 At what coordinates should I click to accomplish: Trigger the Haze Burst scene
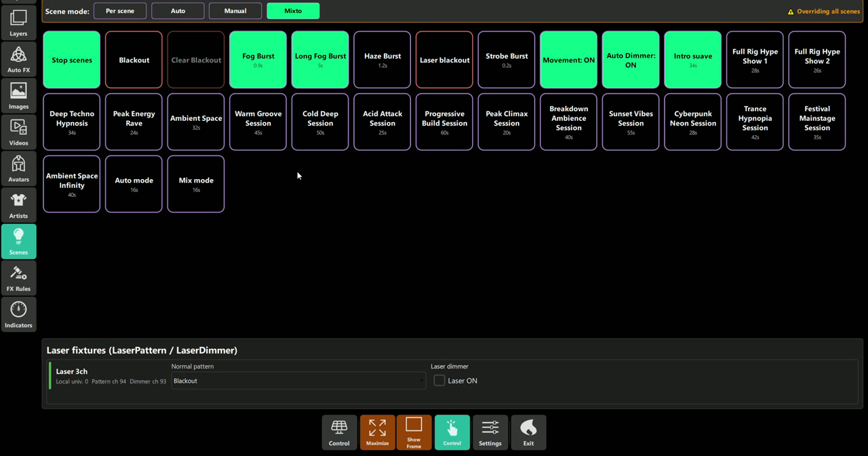(x=382, y=60)
